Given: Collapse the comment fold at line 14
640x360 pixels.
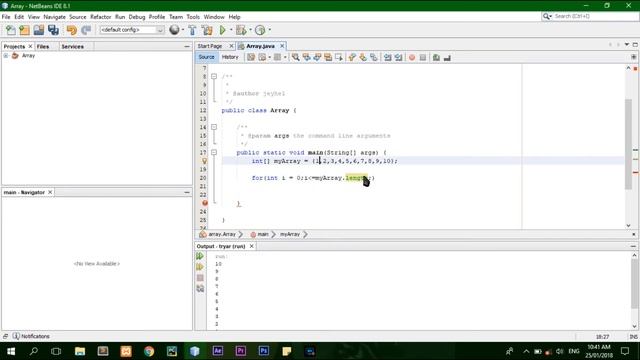Looking at the screenshot, I should [214, 127].
